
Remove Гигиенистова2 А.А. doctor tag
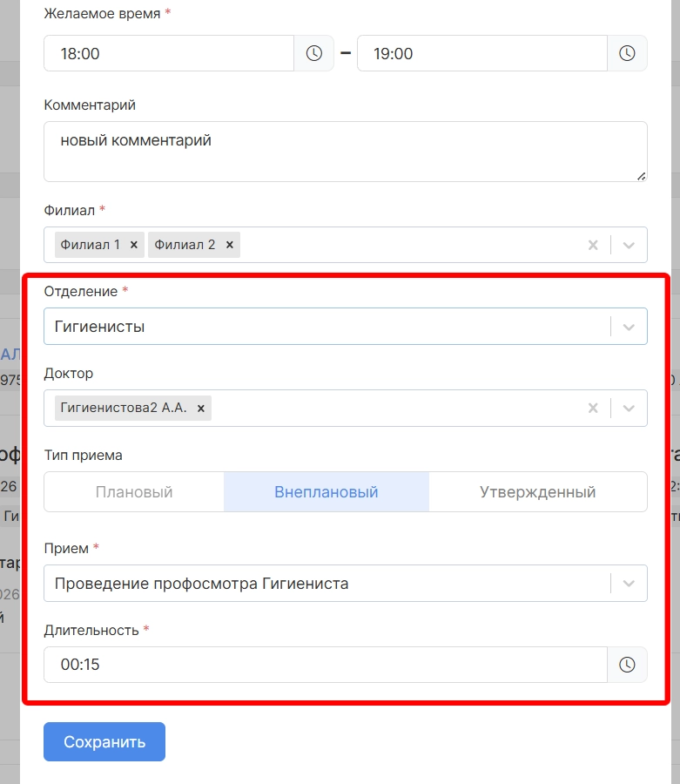coord(201,408)
